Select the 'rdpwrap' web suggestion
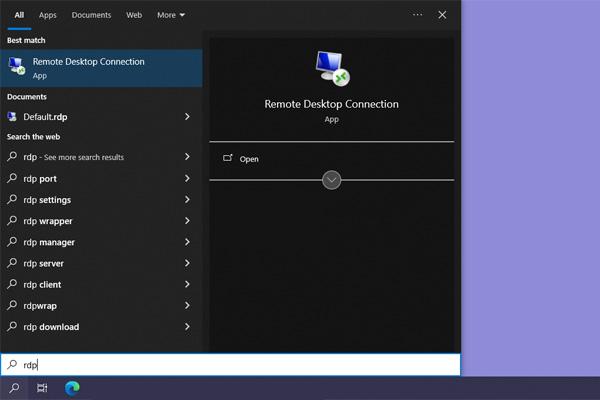The width and height of the screenshot is (600, 400). point(101,305)
